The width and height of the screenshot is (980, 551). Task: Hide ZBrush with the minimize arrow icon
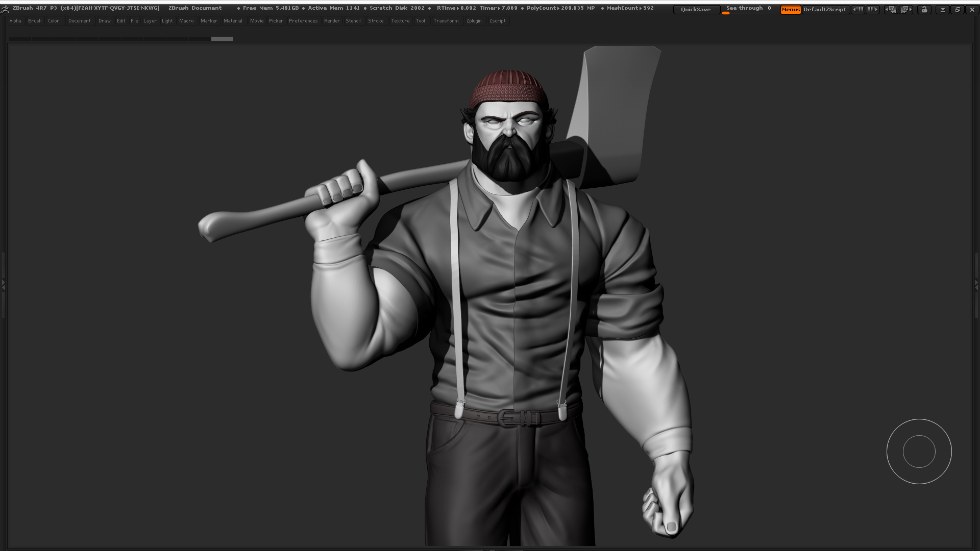pos(943,9)
